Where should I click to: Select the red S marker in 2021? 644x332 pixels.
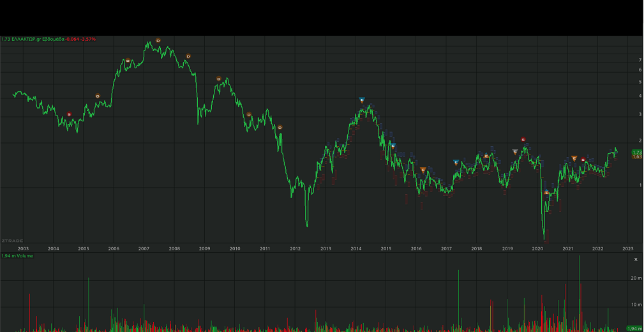(x=583, y=160)
